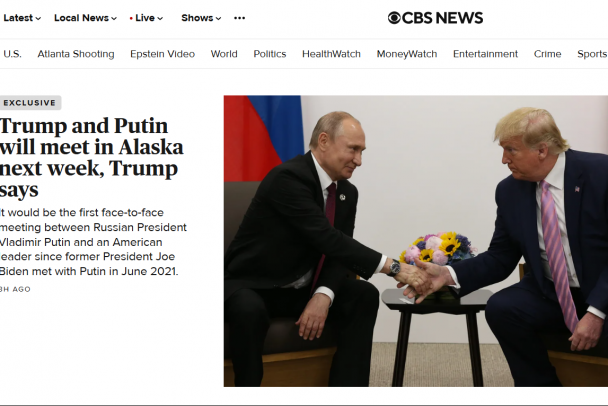
Task: Open the Live dropdown menu
Action: [149, 18]
